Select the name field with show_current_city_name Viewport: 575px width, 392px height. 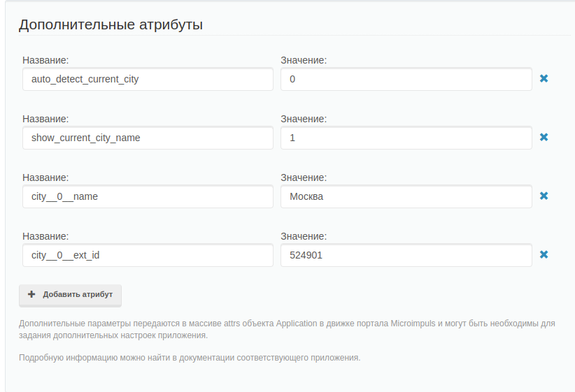[x=148, y=138]
